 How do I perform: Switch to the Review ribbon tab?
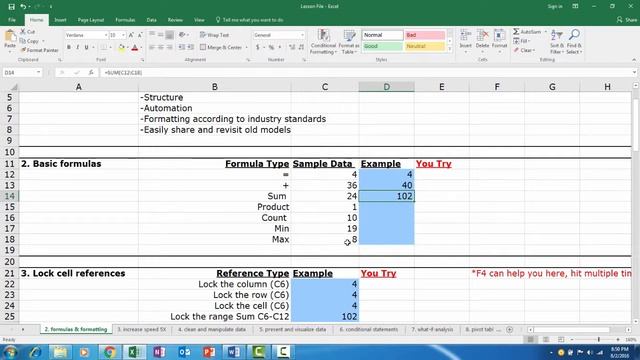(x=175, y=20)
